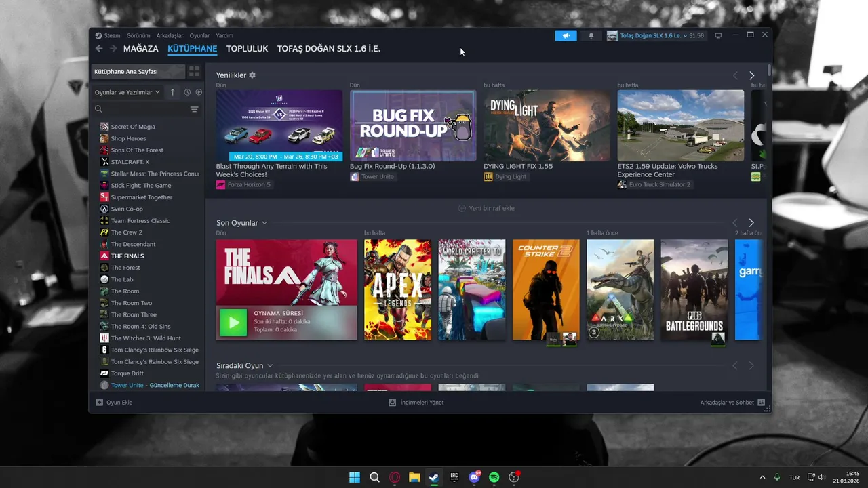Open Friends and Chat icon
868x488 pixels.
[x=761, y=402]
